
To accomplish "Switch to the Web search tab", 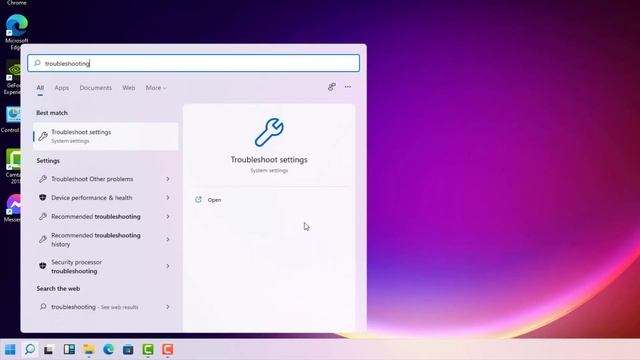I will point(129,88).
